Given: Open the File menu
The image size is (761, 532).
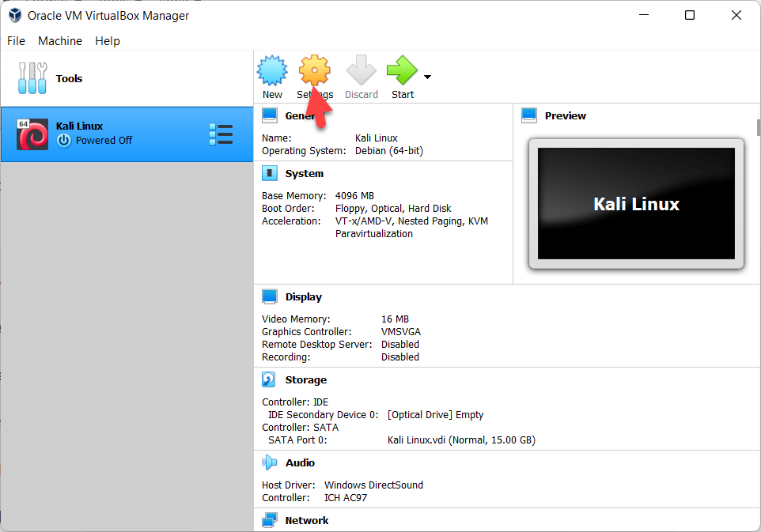Looking at the screenshot, I should tap(16, 41).
